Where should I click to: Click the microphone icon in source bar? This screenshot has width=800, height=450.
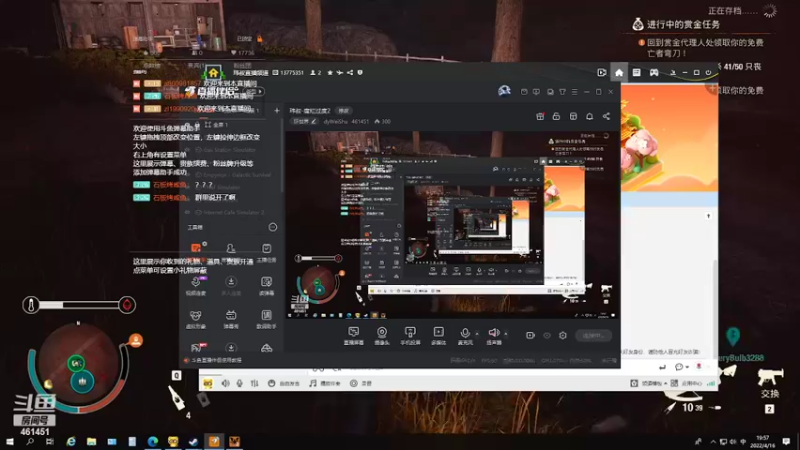465,335
